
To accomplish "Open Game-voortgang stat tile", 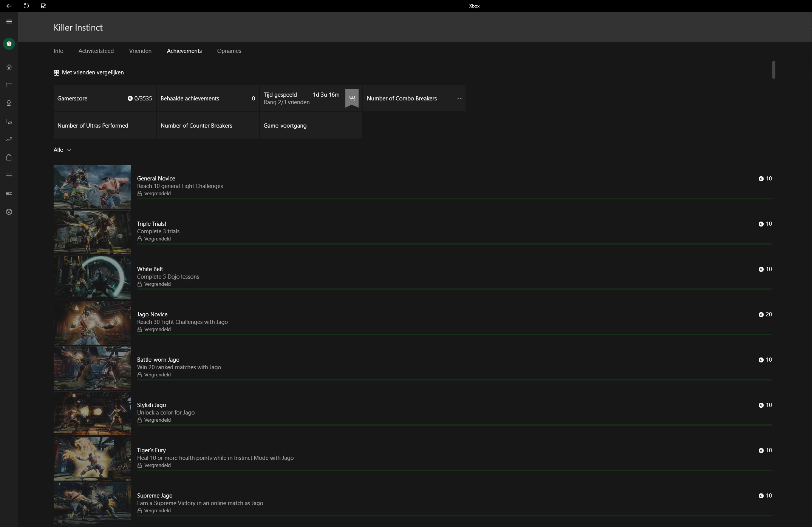I will pyautogui.click(x=311, y=126).
